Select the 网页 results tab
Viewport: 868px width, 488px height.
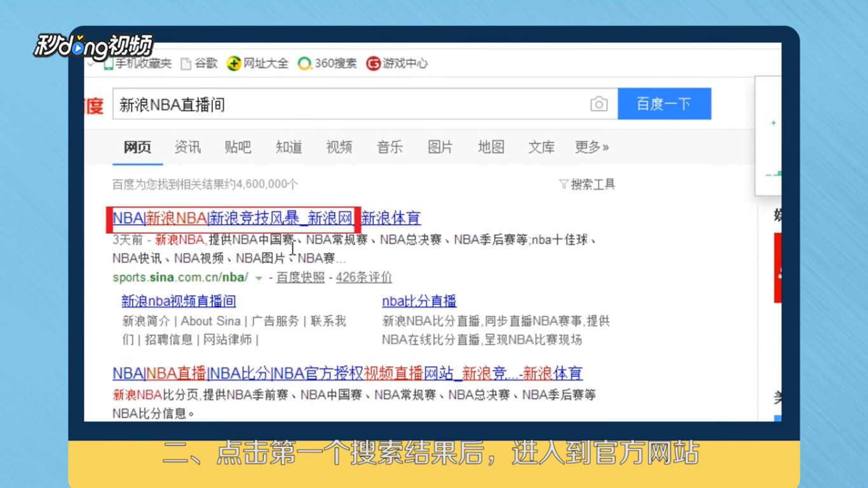[x=137, y=147]
